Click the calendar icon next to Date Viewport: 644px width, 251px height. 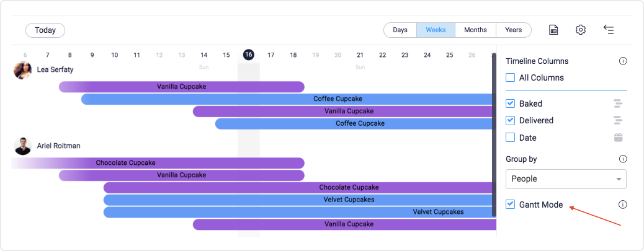(619, 138)
